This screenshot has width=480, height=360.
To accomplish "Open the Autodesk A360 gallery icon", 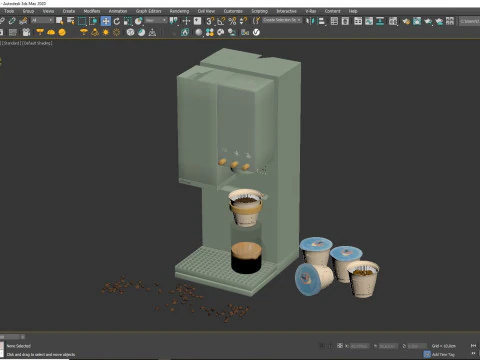I will (x=450, y=21).
